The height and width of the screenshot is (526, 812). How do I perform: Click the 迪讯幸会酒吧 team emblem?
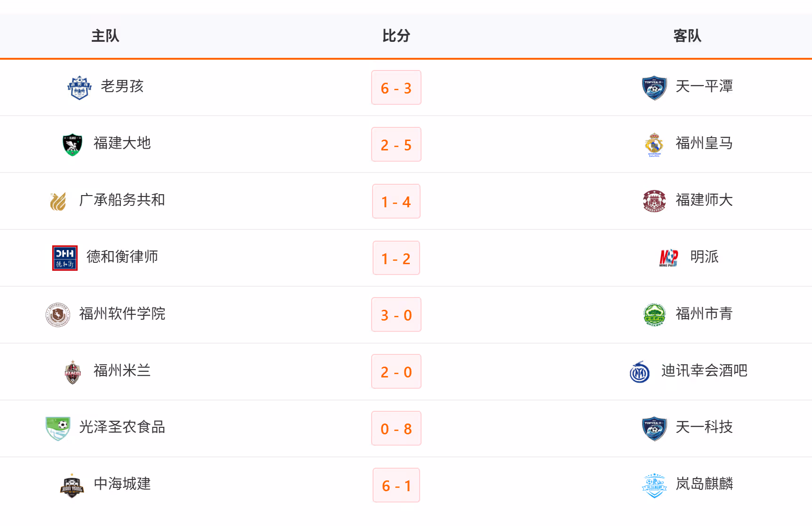(x=640, y=372)
